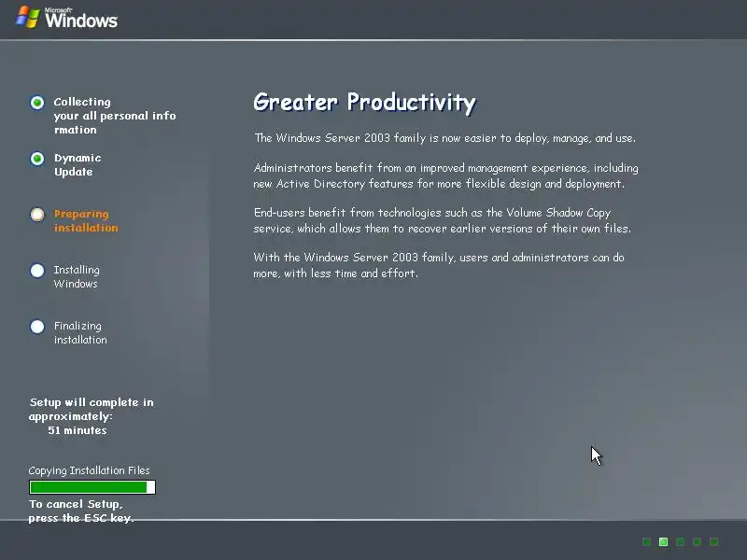Image resolution: width=747 pixels, height=560 pixels.
Task: Click the Windows wordmark in header
Action: (x=81, y=20)
